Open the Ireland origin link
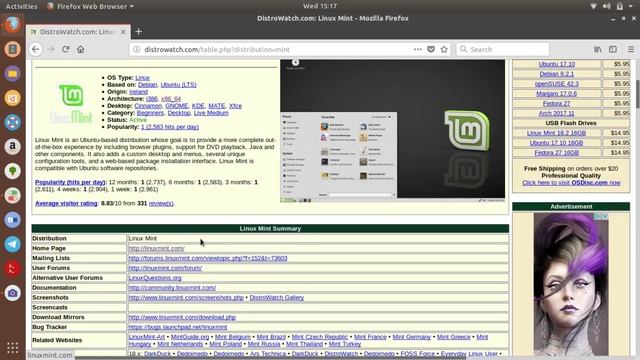 pos(138,92)
